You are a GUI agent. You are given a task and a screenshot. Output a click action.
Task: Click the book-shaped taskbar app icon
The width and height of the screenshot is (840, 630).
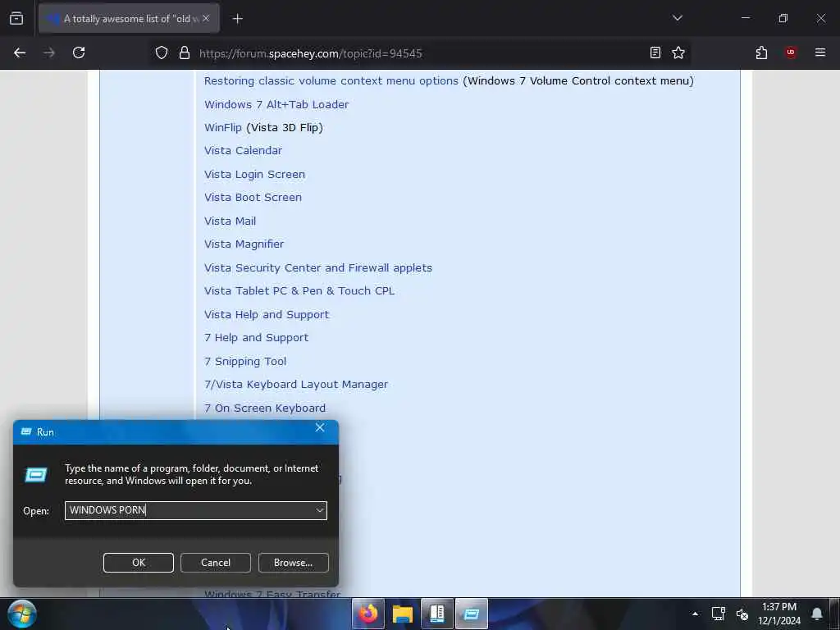(x=437, y=614)
